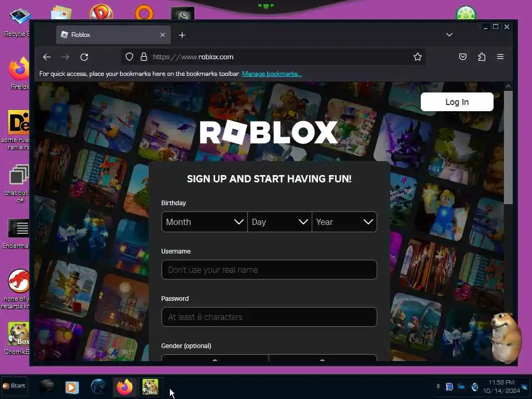Bookmark this page with the star icon

click(x=418, y=57)
